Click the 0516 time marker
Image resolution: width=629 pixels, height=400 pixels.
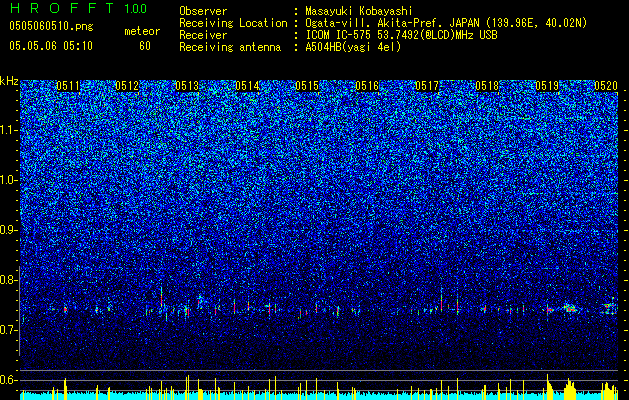pos(367,86)
